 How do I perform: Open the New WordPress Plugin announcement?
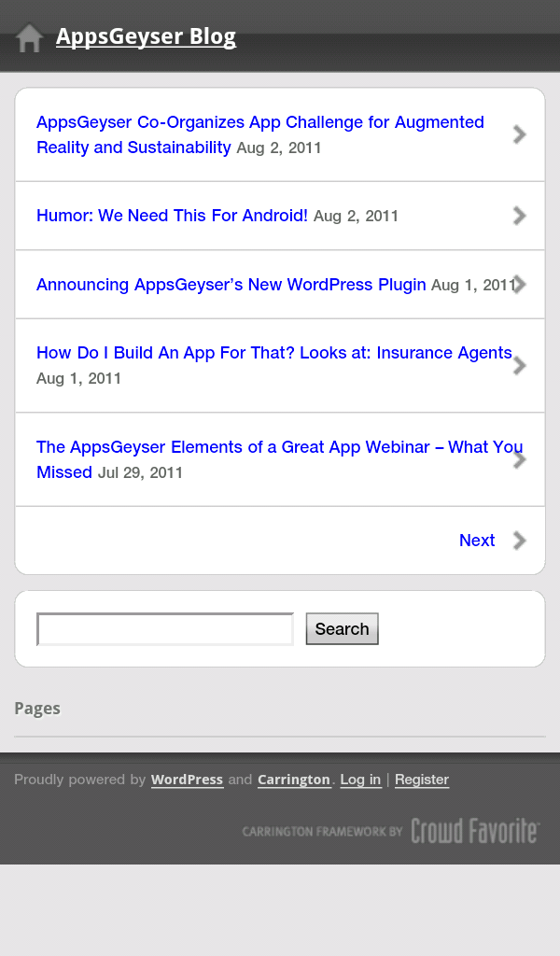point(231,285)
